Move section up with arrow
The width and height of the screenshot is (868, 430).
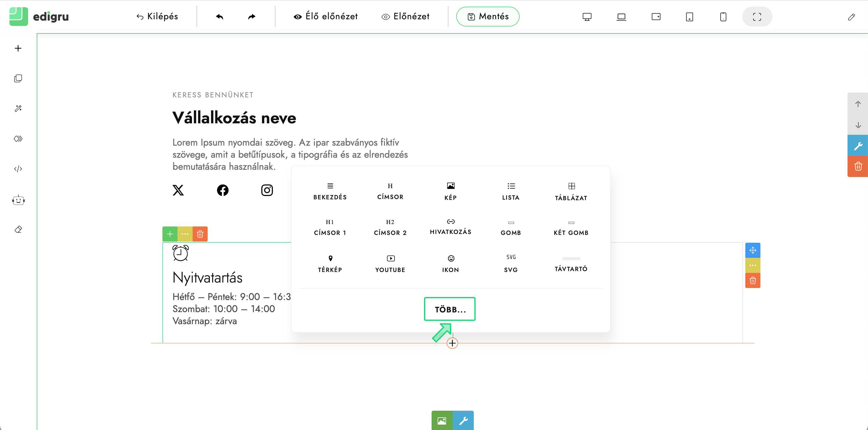(x=858, y=104)
